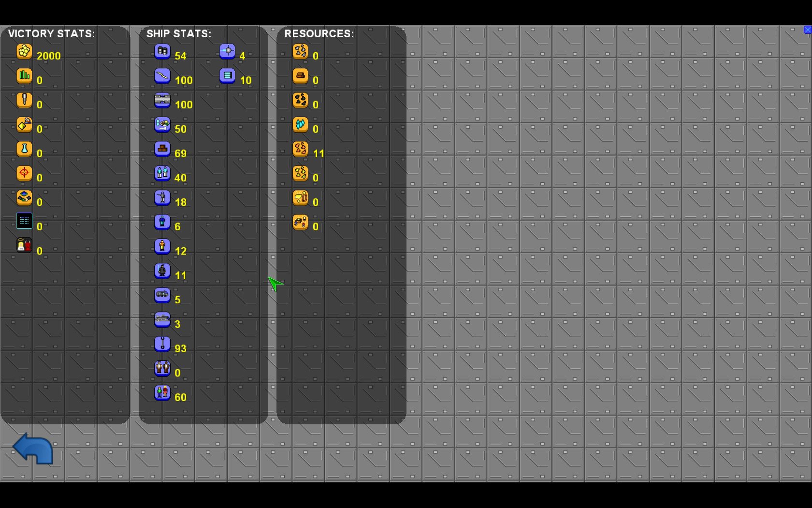Click the ship corridor icon showing 100
This screenshot has width=812, height=508.
coord(162,100)
